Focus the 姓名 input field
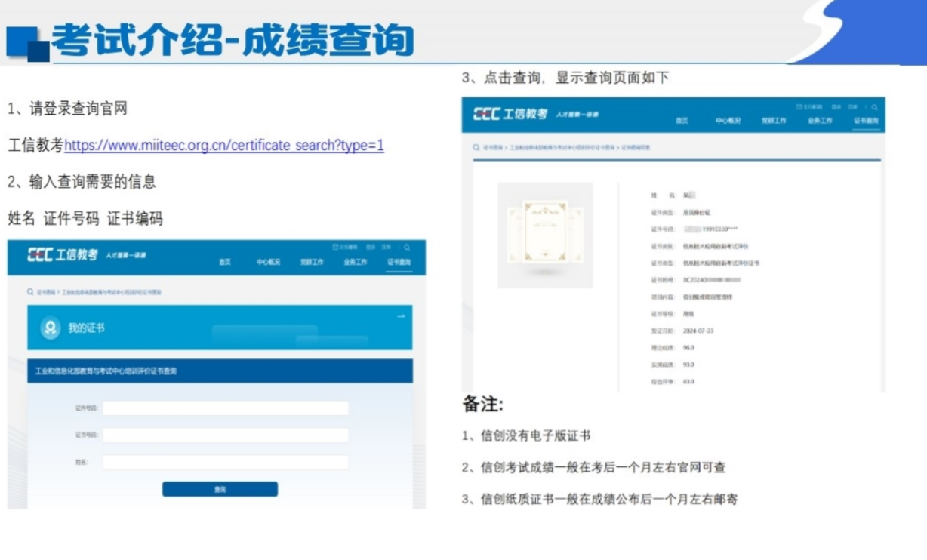The height and width of the screenshot is (560, 927). [x=226, y=462]
